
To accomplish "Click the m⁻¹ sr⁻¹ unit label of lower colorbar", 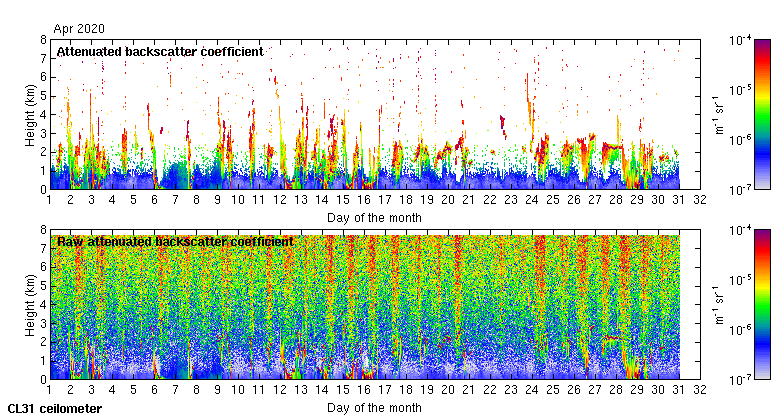I will pyautogui.click(x=719, y=305).
